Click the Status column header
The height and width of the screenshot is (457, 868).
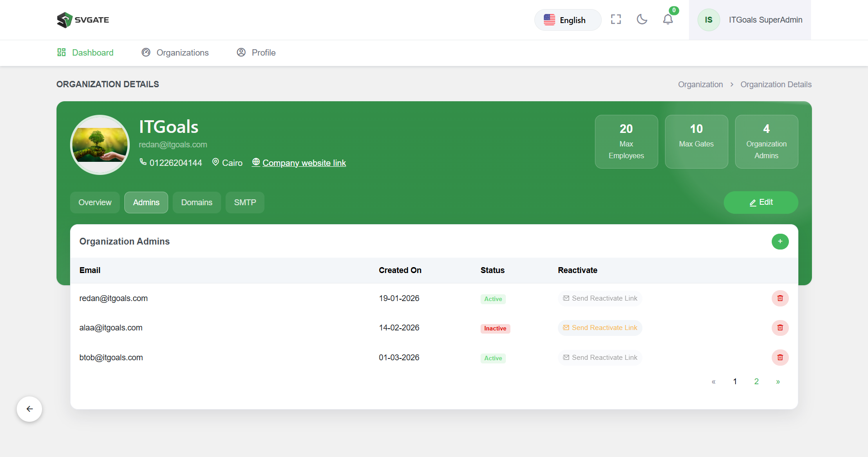[x=492, y=270]
